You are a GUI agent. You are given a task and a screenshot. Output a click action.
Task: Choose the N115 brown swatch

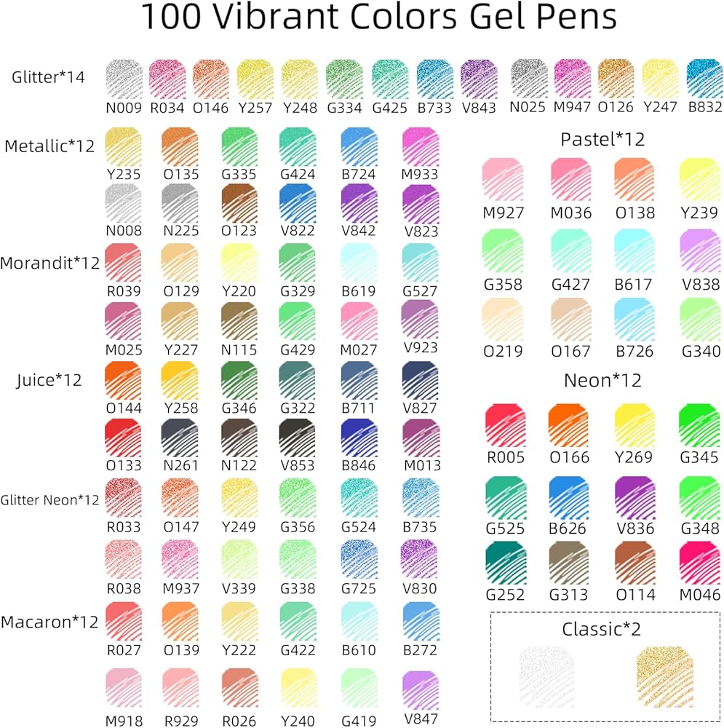(x=239, y=321)
